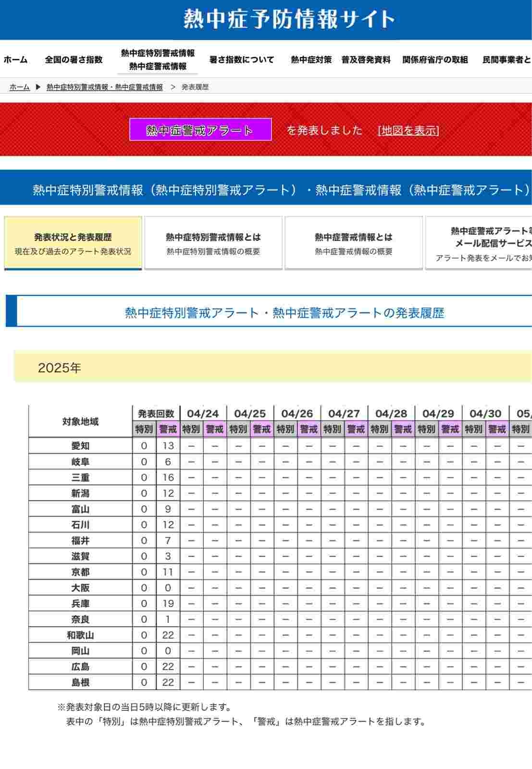Open 普及啓発資料 navigation item

tap(366, 60)
